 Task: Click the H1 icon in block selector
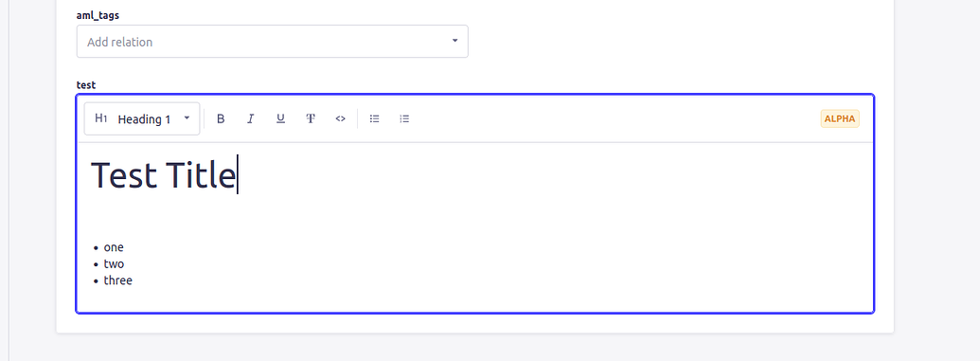[x=101, y=118]
